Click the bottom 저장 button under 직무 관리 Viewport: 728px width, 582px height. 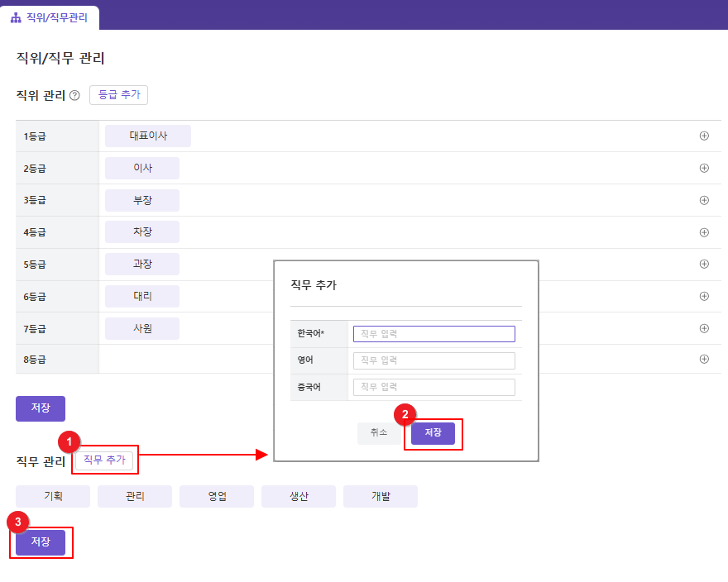pos(41,542)
